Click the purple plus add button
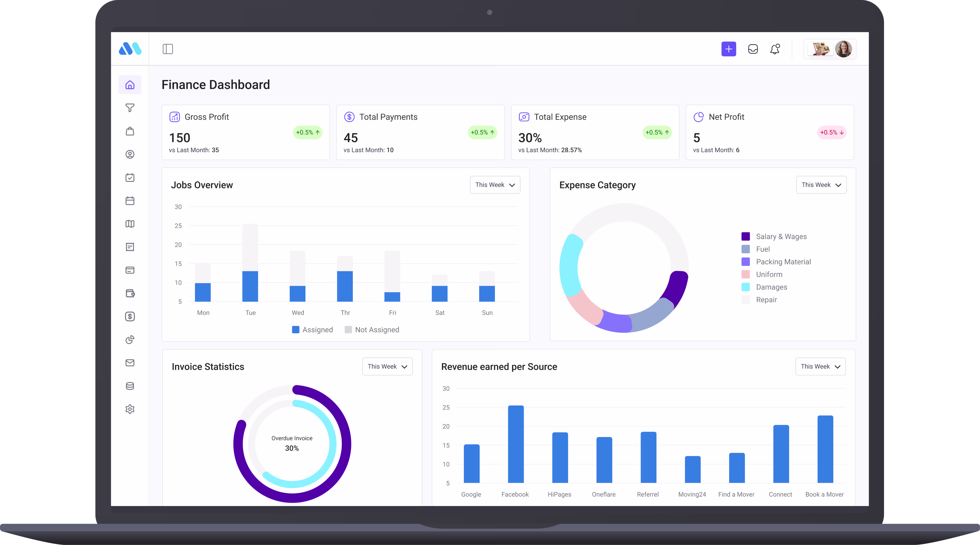Screen dimensions: 980x545 click(x=728, y=49)
